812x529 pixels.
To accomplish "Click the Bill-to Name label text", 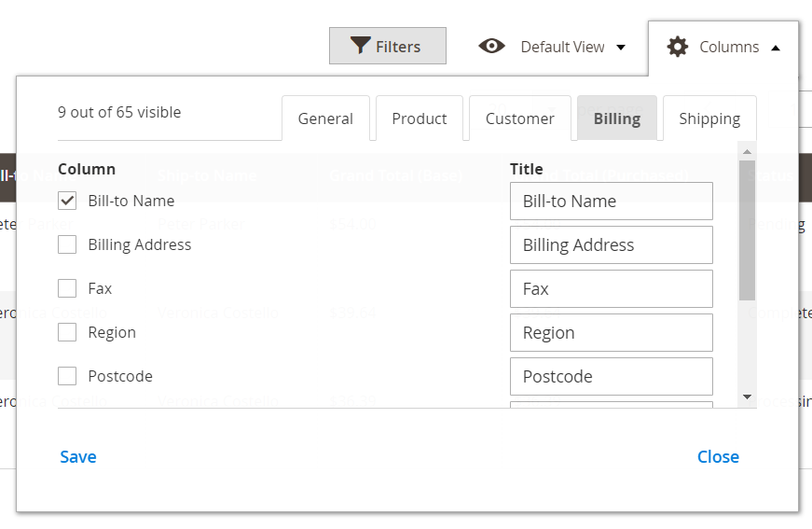I will coord(131,201).
